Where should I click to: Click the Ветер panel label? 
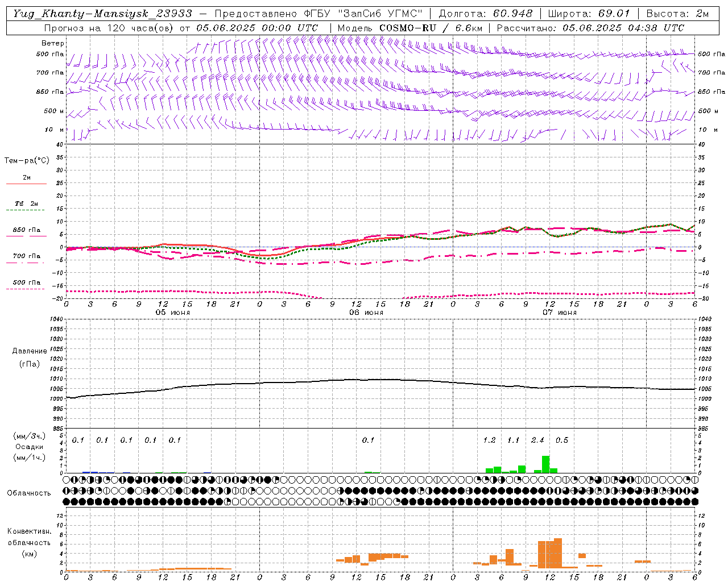tap(53, 43)
